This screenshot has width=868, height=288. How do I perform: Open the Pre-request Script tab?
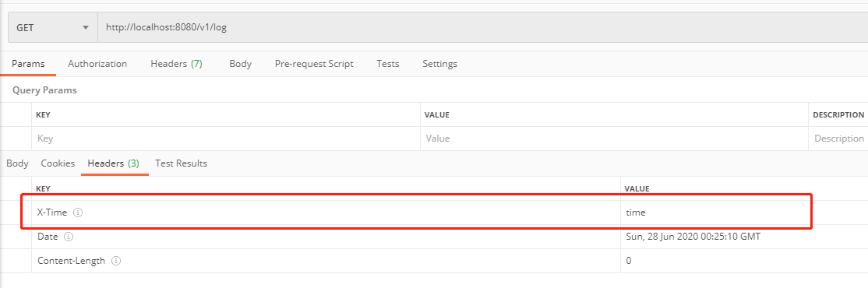click(314, 64)
